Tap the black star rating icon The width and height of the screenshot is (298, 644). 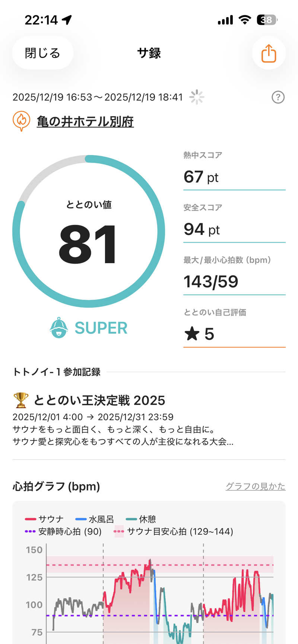[192, 334]
